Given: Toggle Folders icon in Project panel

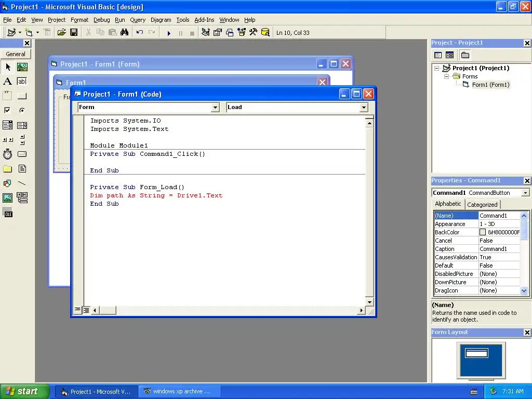Looking at the screenshot, I should pyautogui.click(x=465, y=55).
